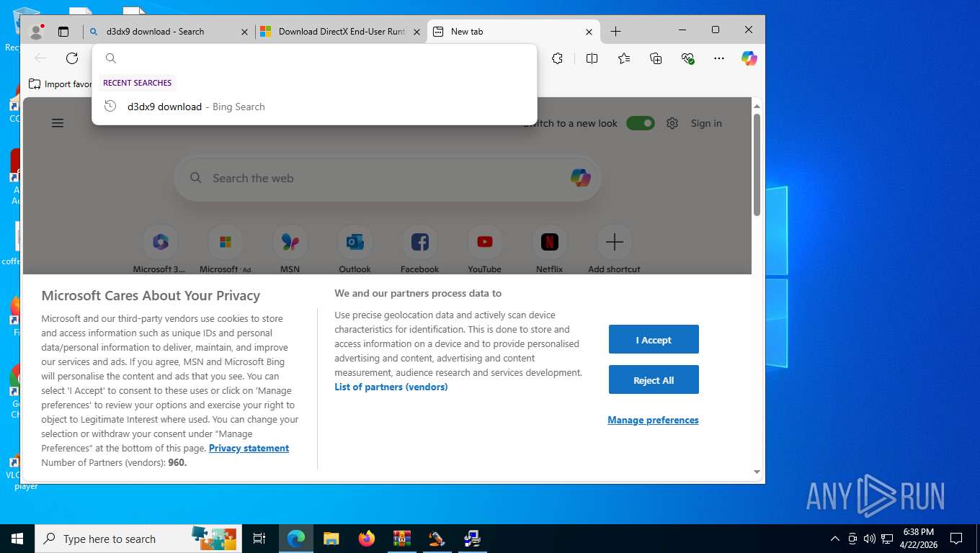Image resolution: width=980 pixels, height=553 pixels.
Task: Switch to Download DirectX End-User Runtime tab
Action: 342,32
